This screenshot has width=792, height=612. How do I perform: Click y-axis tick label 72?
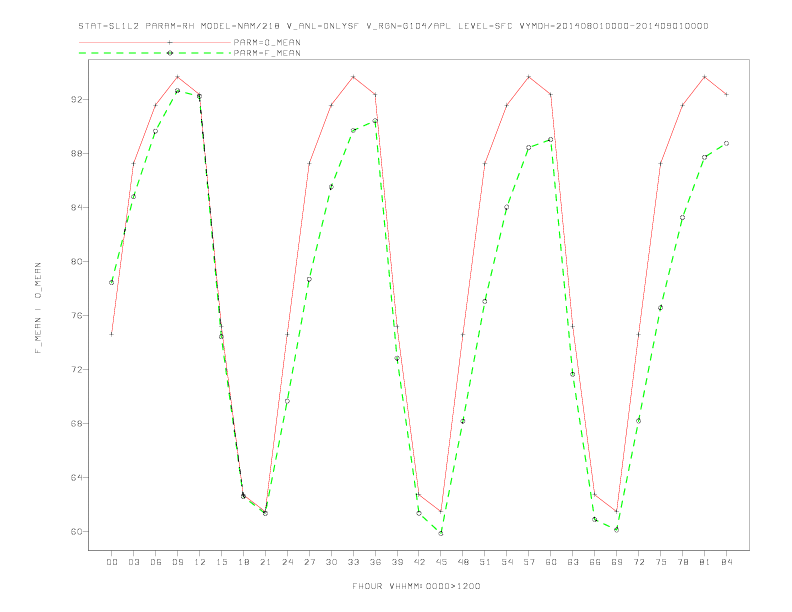coord(76,370)
